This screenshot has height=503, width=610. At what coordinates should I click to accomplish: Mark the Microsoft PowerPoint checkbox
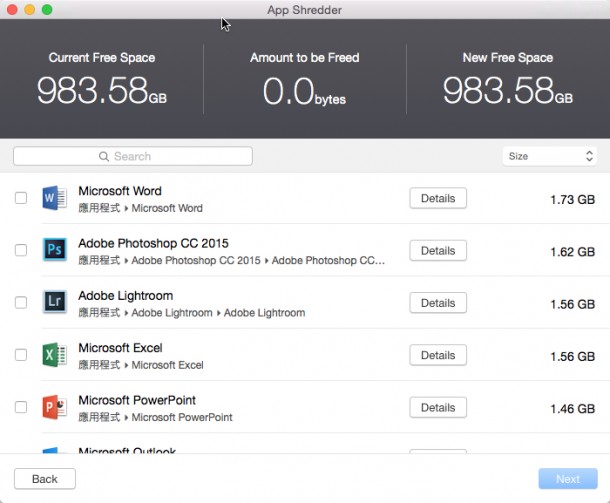(21, 407)
